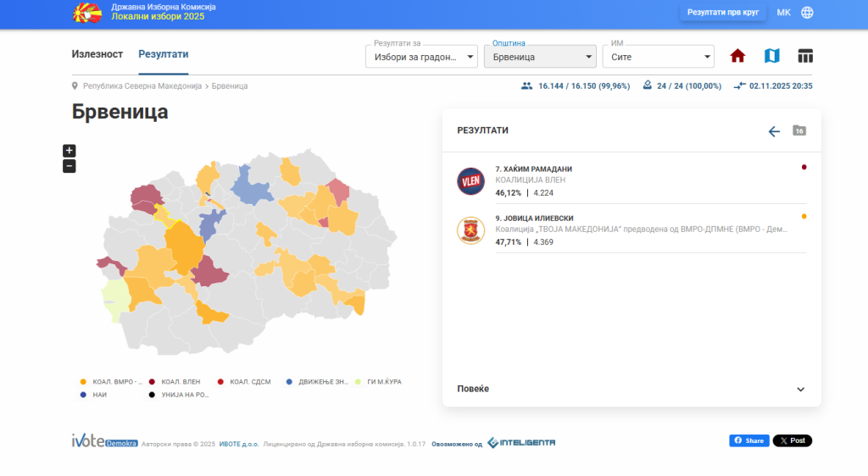Zoom out on the map

[x=70, y=166]
